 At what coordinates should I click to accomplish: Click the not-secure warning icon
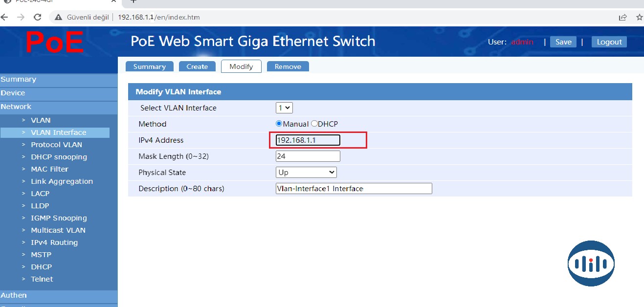click(58, 17)
